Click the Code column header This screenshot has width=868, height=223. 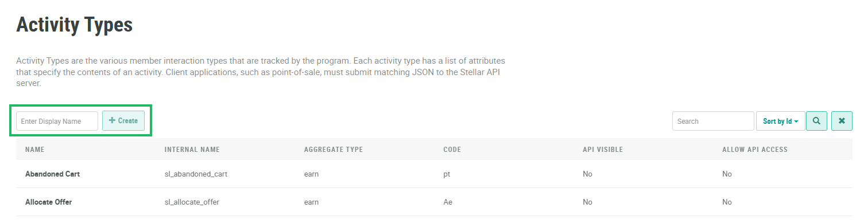452,150
